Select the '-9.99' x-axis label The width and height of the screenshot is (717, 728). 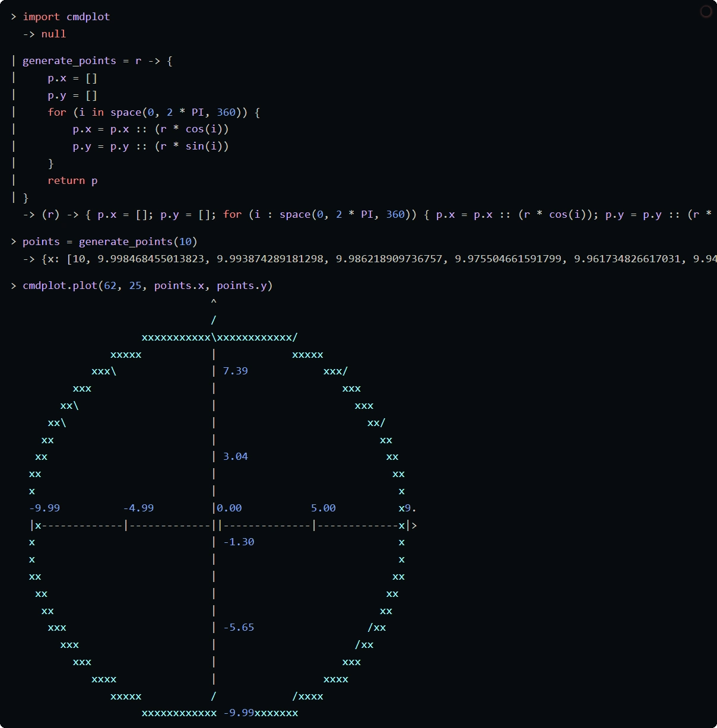[45, 507]
